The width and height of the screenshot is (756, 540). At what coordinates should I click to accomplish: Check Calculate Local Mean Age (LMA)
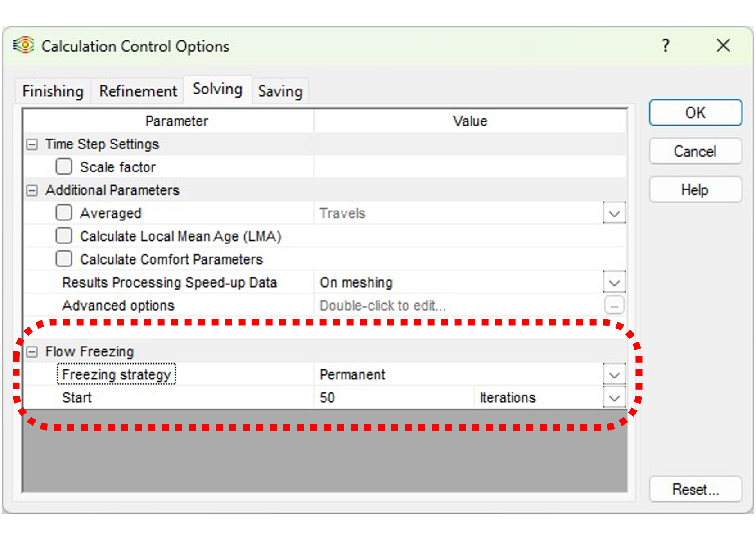tap(64, 235)
